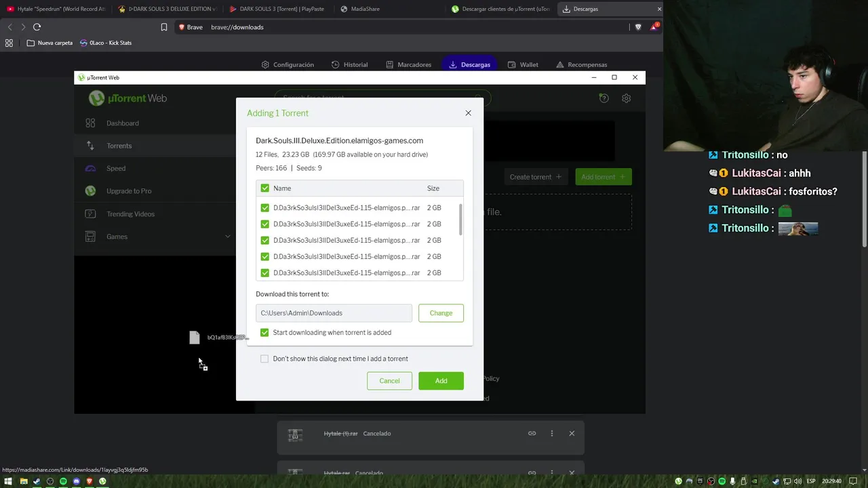Toggle the select-all files checkbox next to Name
This screenshot has height=488, width=868.
(264, 188)
